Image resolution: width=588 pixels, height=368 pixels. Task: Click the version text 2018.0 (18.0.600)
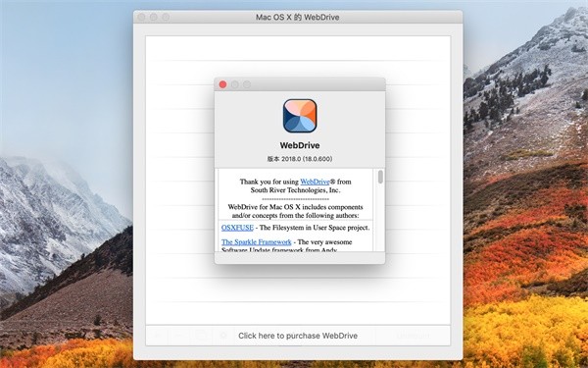click(300, 159)
